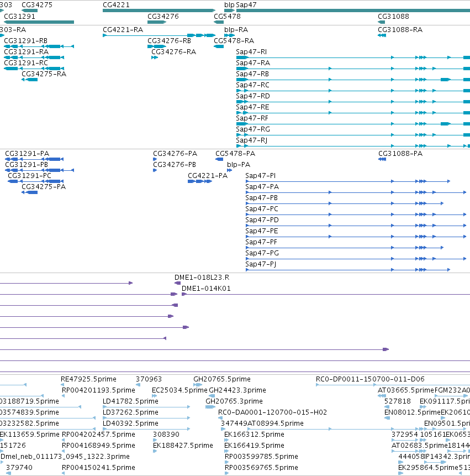Select protein Sap47-PE
Image resolution: width=470 pixels, height=476 pixels.
pos(262,231)
